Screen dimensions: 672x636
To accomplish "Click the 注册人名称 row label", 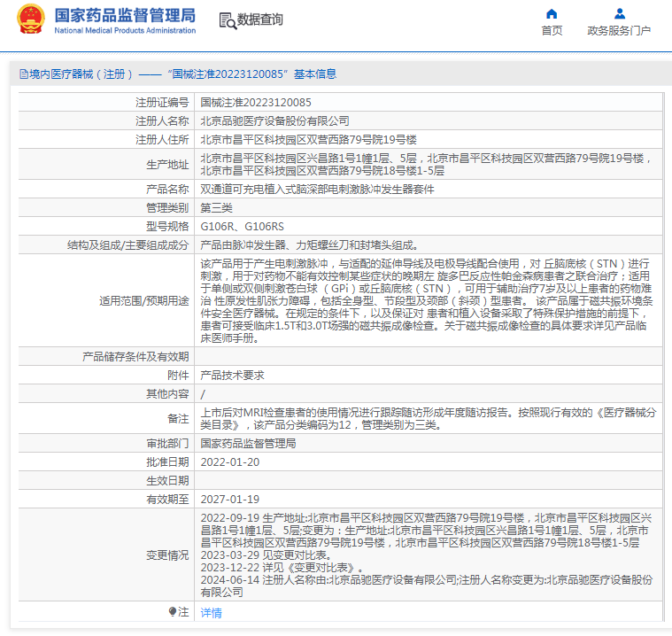I will click(162, 121).
